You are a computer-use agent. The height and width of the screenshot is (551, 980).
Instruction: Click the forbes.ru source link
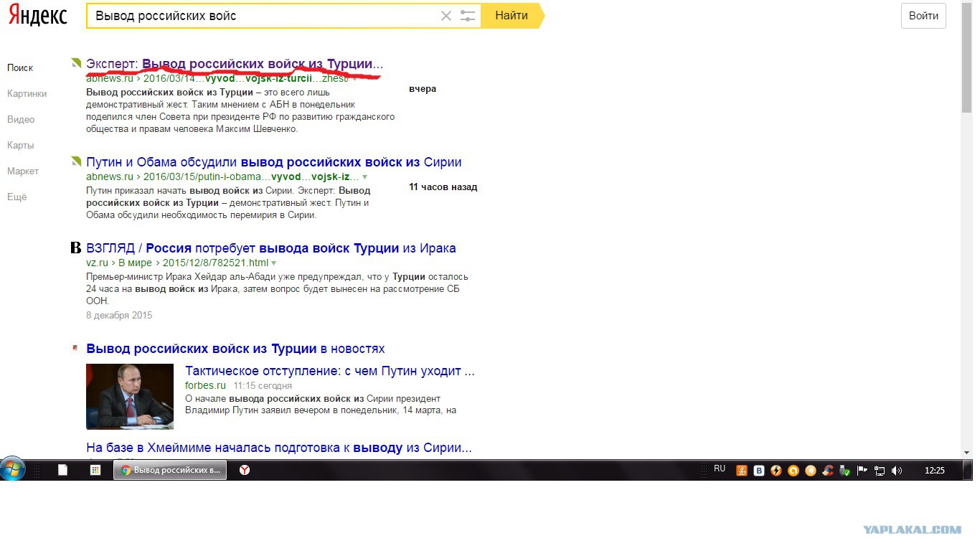tap(205, 385)
